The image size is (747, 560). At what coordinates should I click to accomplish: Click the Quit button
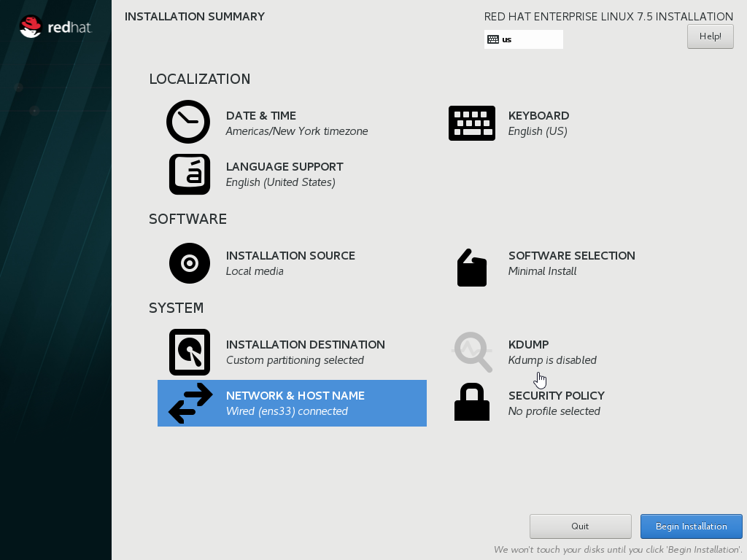[x=580, y=526]
